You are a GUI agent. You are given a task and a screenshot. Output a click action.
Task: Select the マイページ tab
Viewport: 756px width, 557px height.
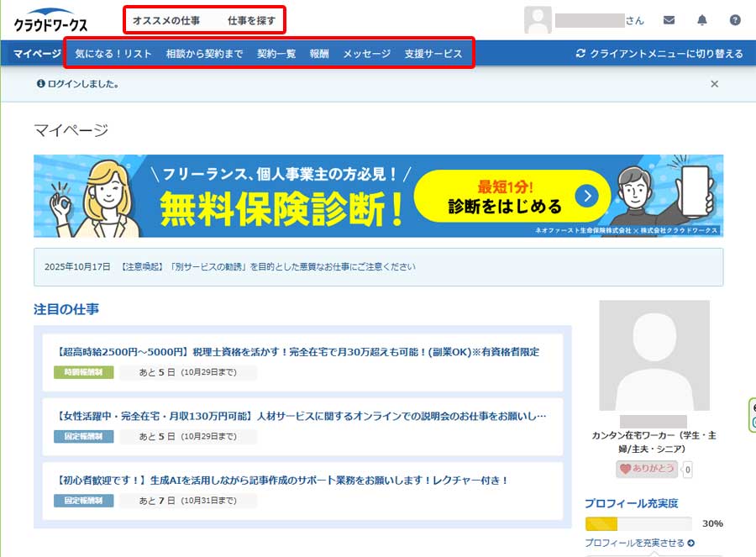tap(37, 54)
